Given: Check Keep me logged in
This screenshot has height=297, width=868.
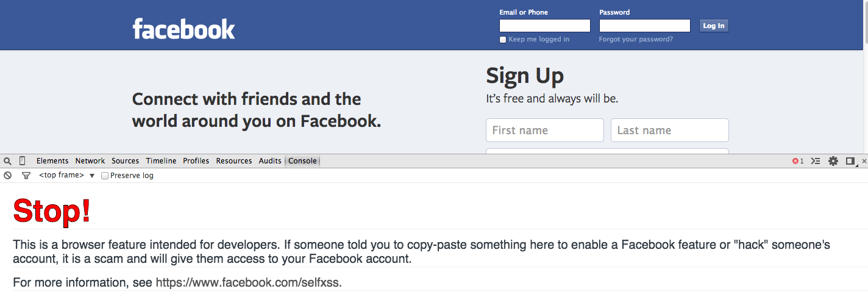Looking at the screenshot, I should (x=503, y=40).
